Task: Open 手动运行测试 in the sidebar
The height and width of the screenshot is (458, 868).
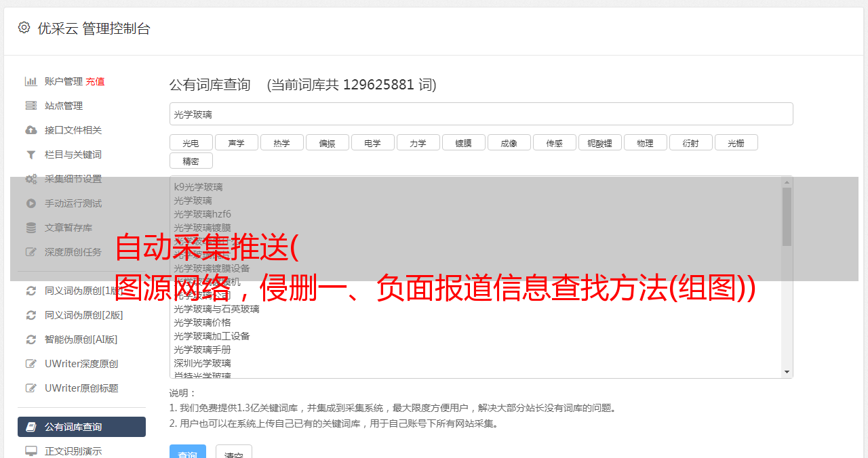Action: coord(73,203)
